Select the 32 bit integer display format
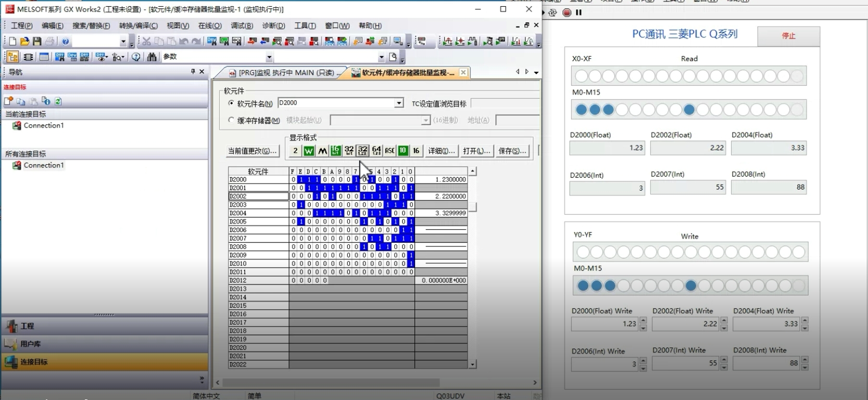868x400 pixels. (349, 151)
